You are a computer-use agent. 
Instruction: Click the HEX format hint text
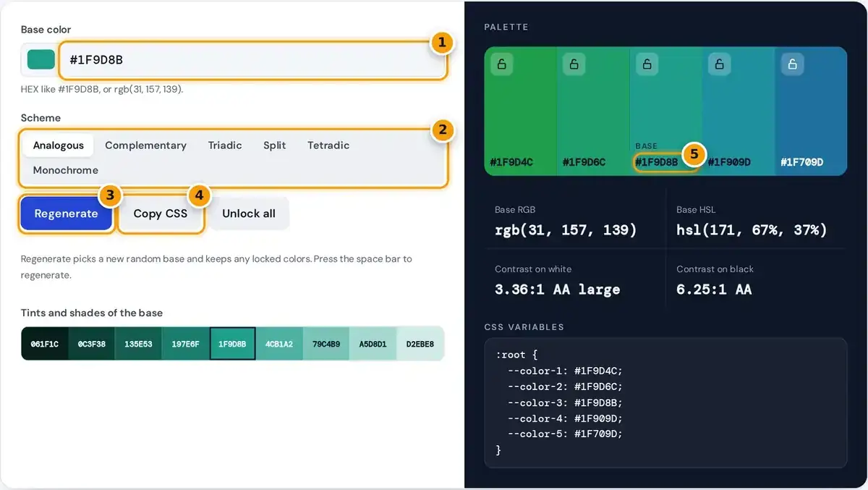102,90
